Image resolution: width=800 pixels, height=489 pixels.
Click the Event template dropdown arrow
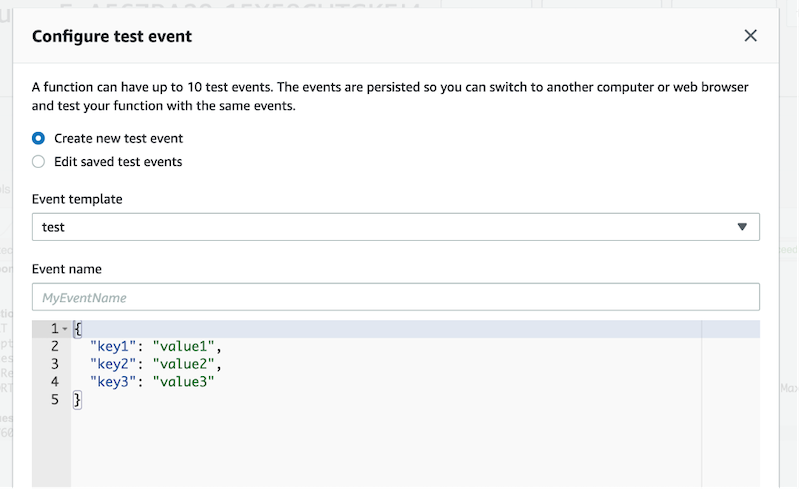click(x=742, y=227)
